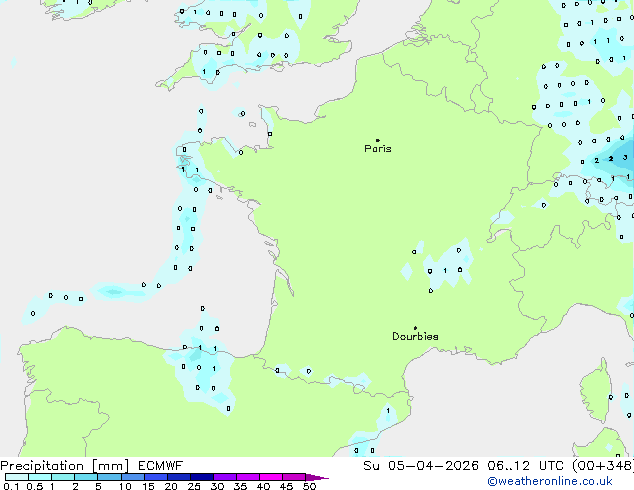Screen dimensions: 634x490
Task: Pick legend swatch between 45 and 50
Action: point(294,477)
